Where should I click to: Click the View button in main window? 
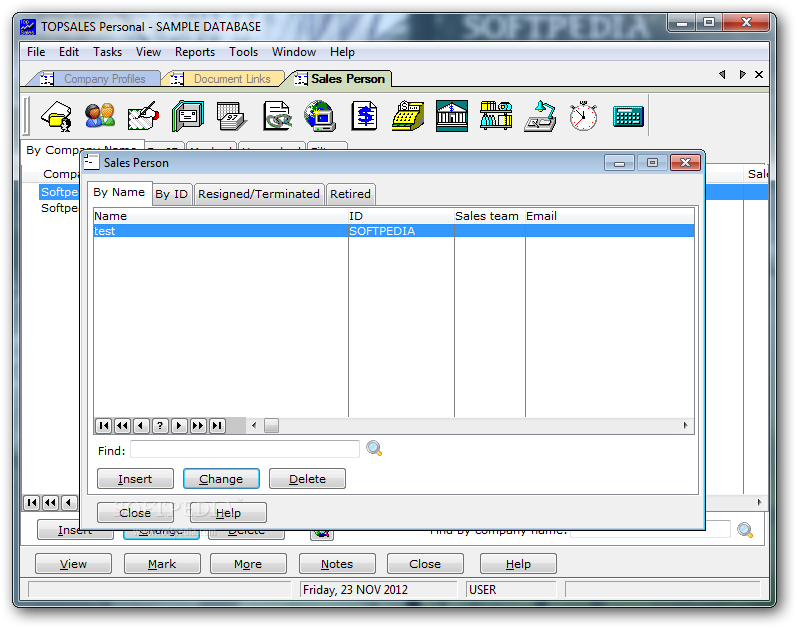tap(73, 563)
